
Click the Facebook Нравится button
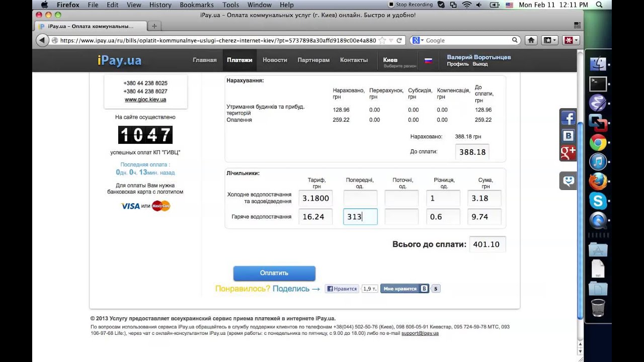point(342,289)
